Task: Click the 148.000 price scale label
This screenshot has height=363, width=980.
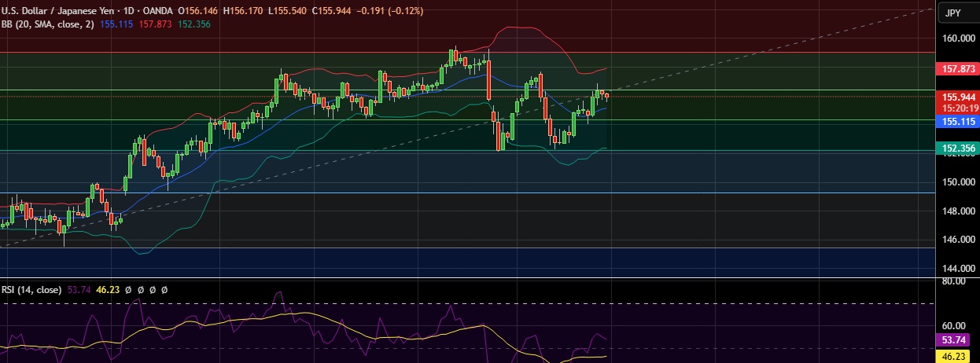Action: coord(952,211)
